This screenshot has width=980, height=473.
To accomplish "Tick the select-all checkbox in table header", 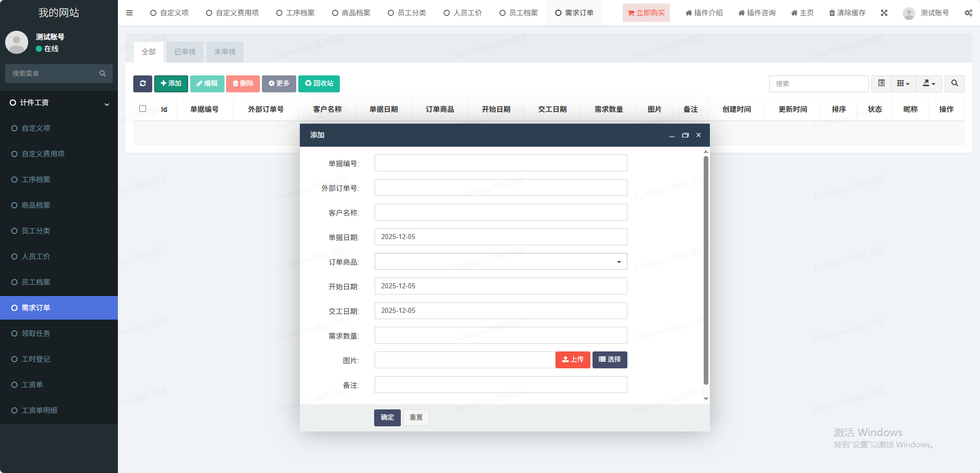I will 143,109.
